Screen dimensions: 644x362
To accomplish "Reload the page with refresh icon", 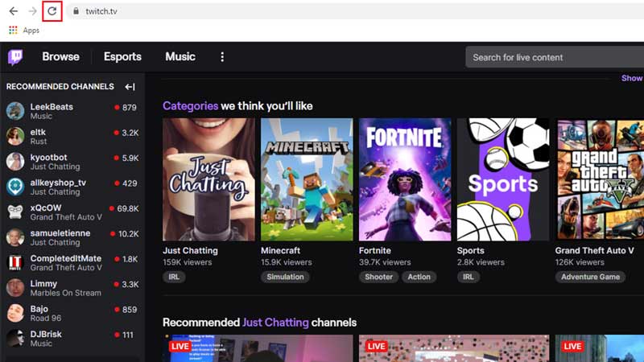I will (x=52, y=11).
